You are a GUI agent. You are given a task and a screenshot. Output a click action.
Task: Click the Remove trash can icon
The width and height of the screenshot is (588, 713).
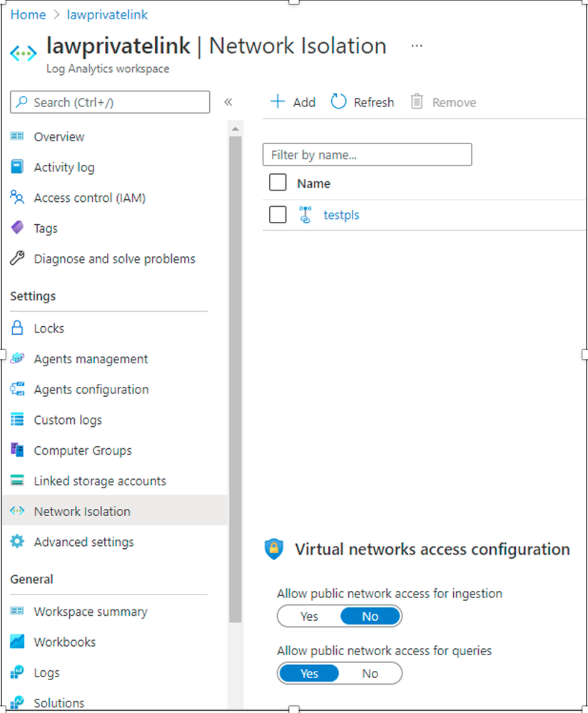[x=417, y=101]
